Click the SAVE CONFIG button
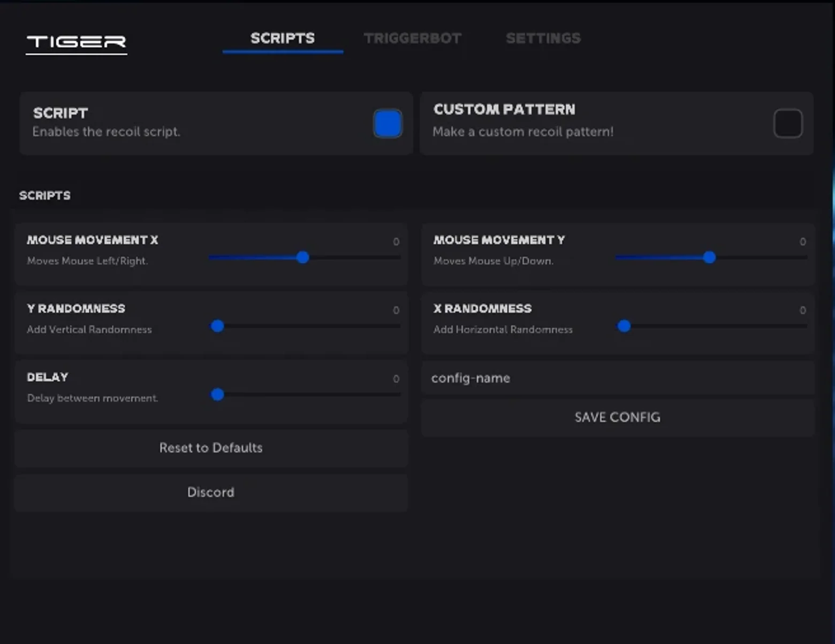This screenshot has height=644, width=835. [618, 417]
